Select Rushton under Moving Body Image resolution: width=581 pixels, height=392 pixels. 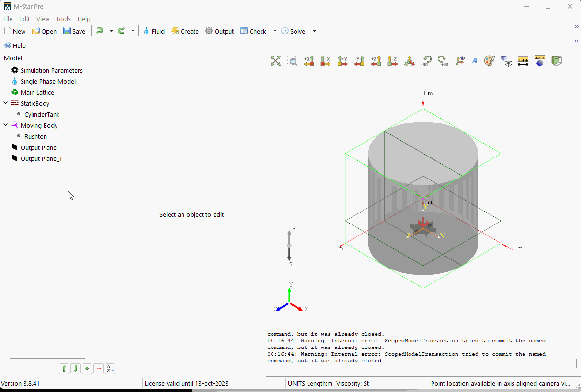point(32,136)
